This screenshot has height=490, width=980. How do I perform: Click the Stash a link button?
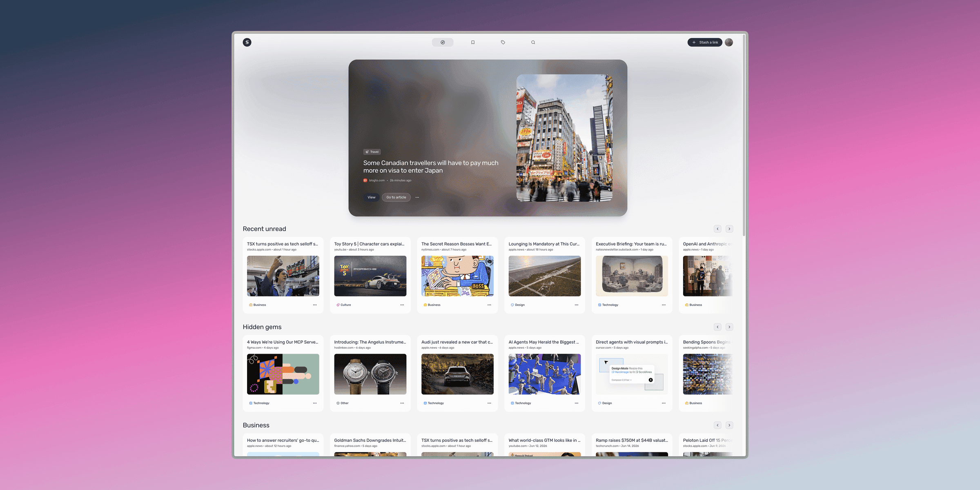tap(705, 42)
